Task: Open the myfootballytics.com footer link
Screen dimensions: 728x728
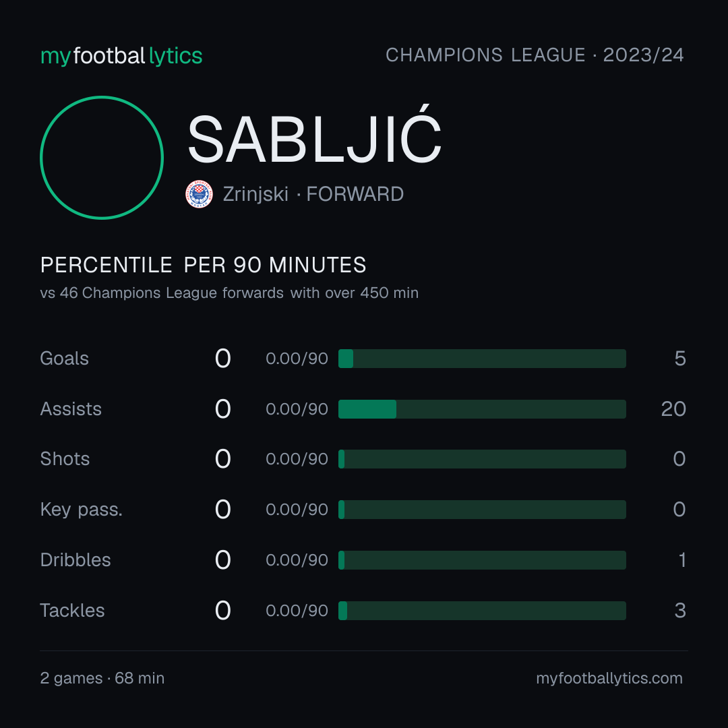Action: click(x=609, y=678)
